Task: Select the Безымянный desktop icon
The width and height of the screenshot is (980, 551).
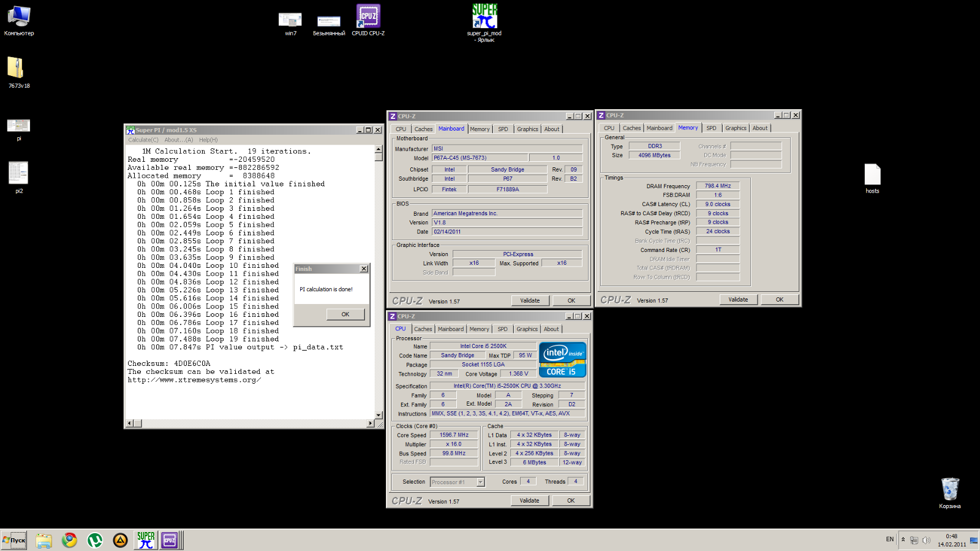Action: [x=329, y=25]
